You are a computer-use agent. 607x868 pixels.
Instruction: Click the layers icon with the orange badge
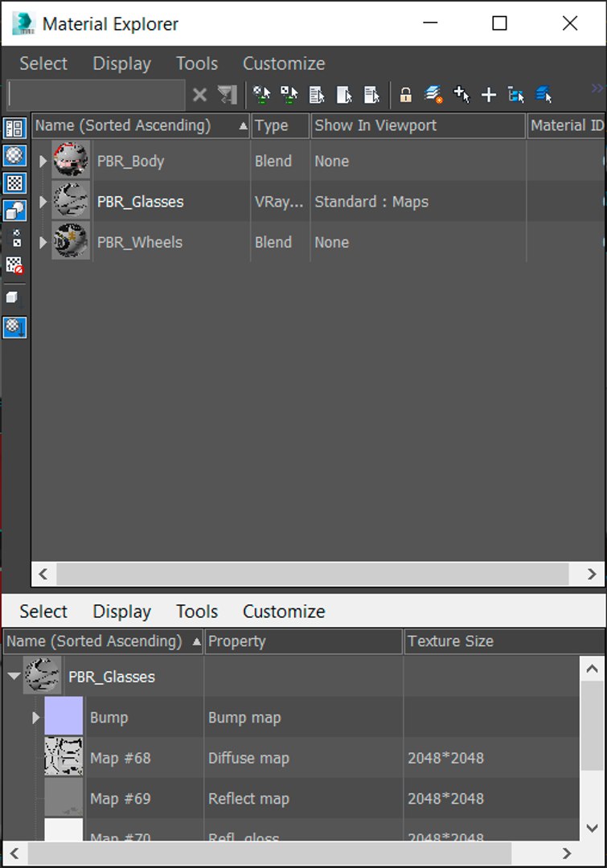click(433, 95)
